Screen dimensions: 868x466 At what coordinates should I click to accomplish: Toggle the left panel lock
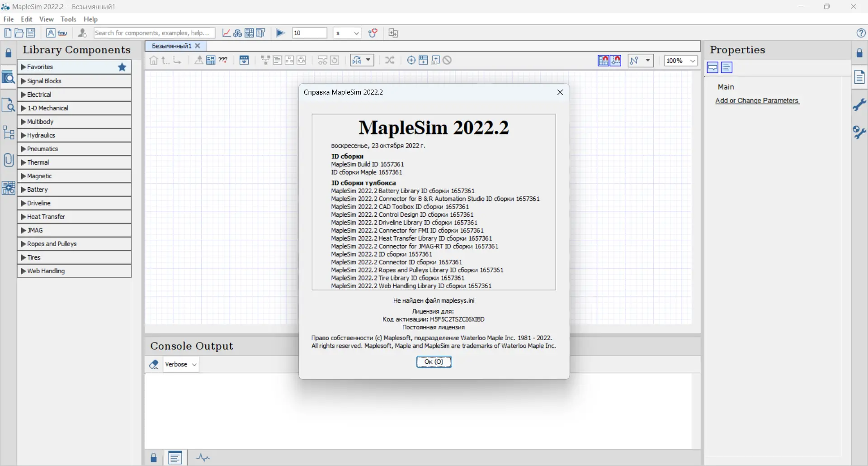point(9,53)
